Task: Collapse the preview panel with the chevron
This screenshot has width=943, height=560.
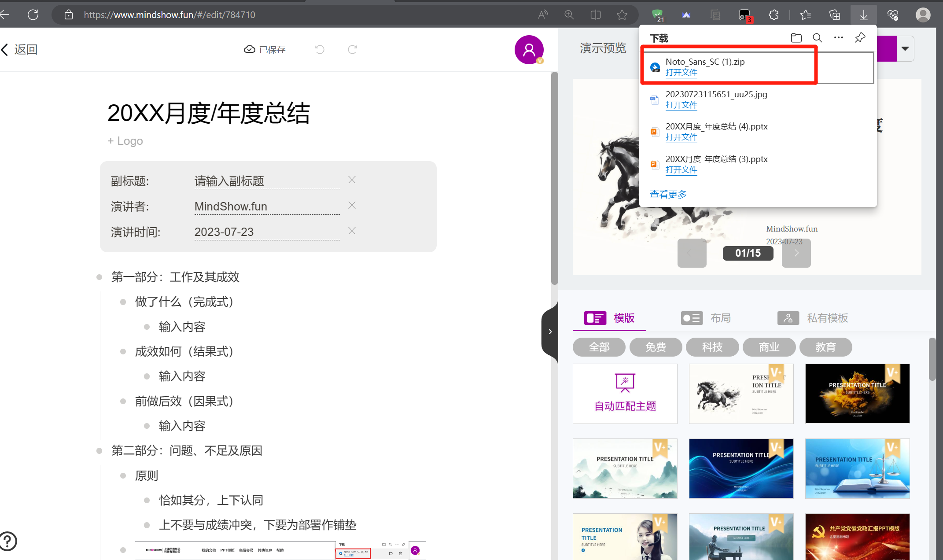Action: pos(549,332)
